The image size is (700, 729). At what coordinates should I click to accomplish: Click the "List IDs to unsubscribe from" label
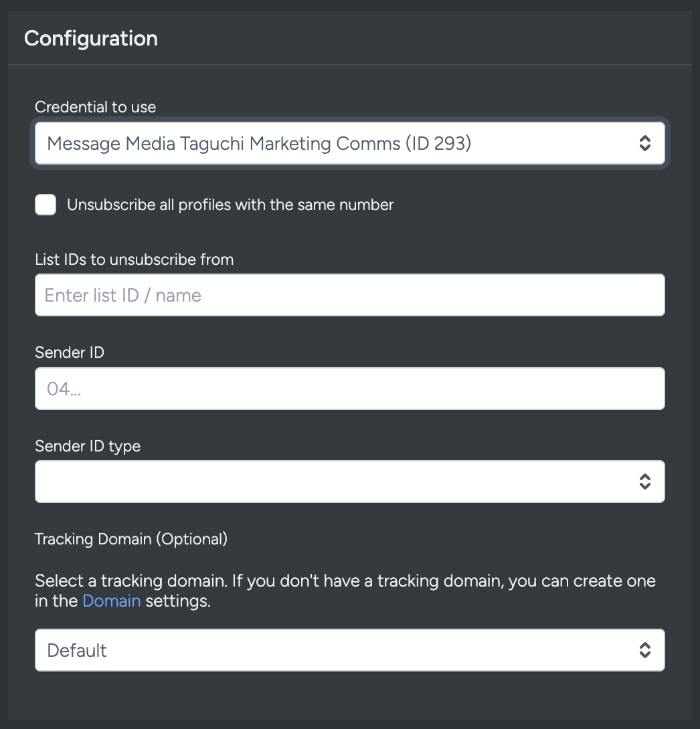[x=135, y=259]
